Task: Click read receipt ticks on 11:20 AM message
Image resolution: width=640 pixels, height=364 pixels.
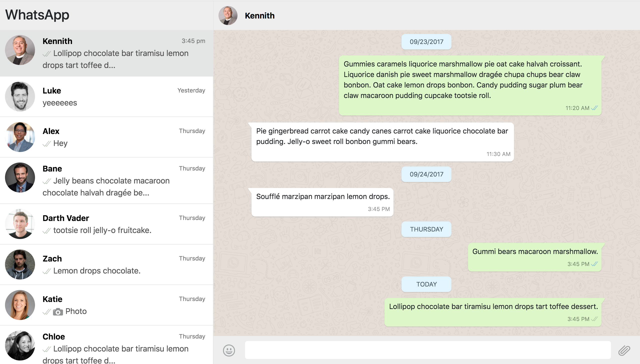Action: tap(594, 108)
